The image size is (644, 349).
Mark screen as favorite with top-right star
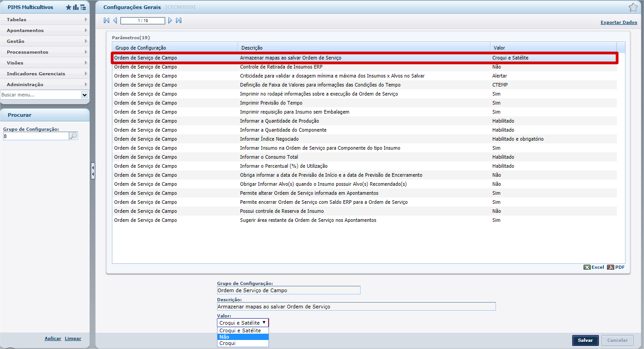tap(633, 7)
